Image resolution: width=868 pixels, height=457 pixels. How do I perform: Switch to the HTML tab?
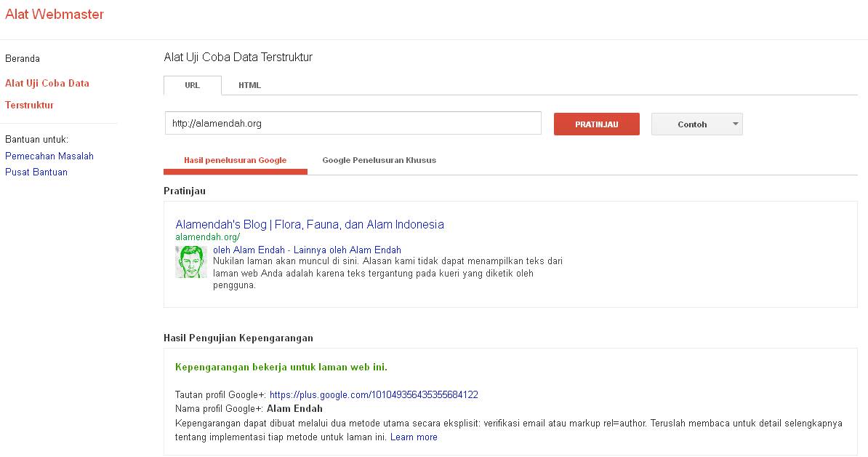(x=249, y=85)
